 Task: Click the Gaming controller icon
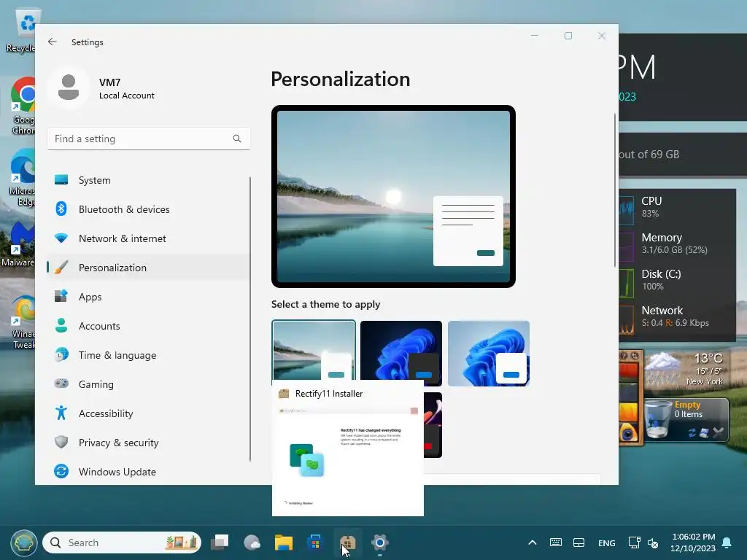(61, 384)
